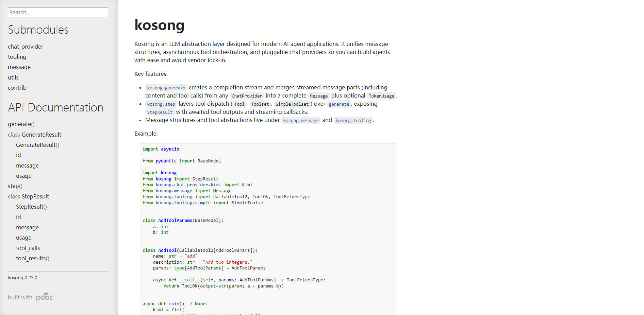644x315 pixels.
Task: Jump to step() in the sidebar
Action: [15, 186]
